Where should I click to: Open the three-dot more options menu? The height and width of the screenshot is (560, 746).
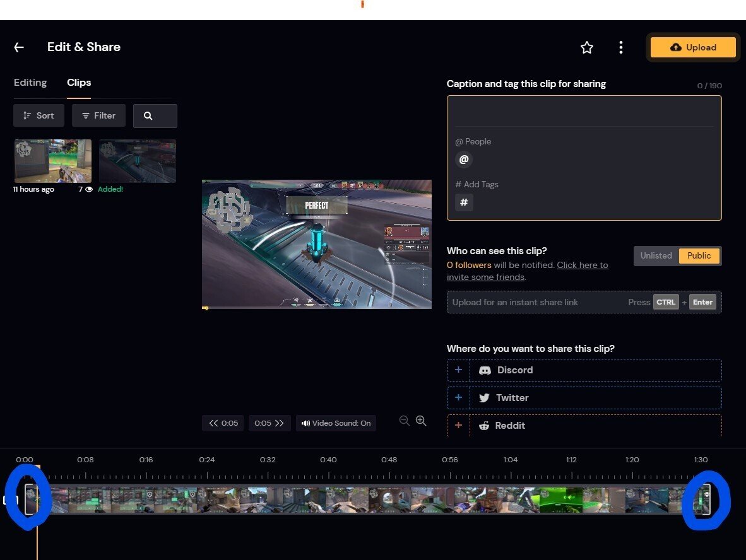[x=620, y=47]
